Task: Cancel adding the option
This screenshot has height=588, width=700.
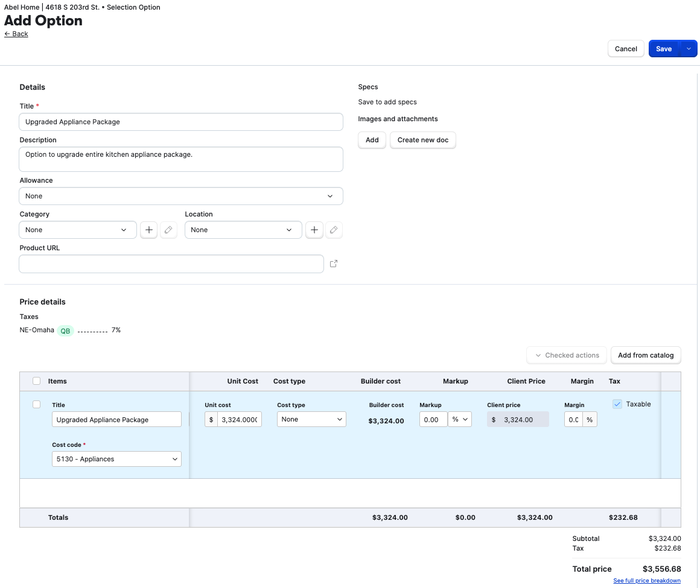Action: tap(625, 49)
